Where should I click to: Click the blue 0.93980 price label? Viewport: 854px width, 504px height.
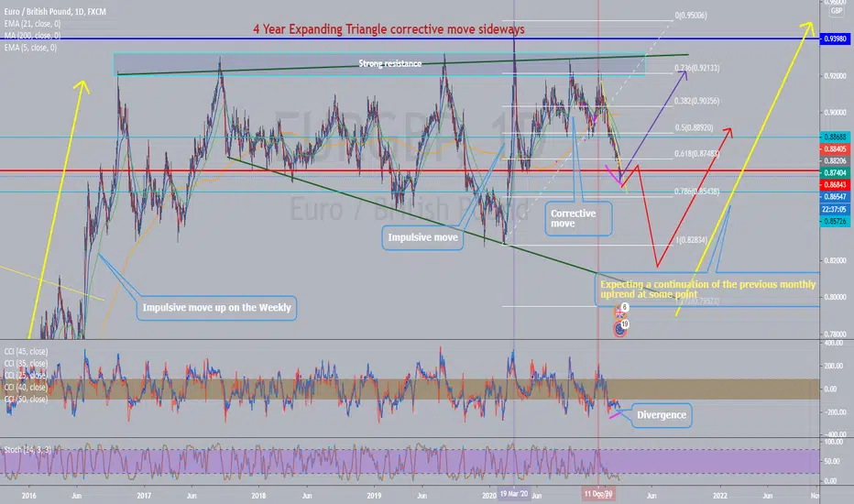(x=835, y=38)
